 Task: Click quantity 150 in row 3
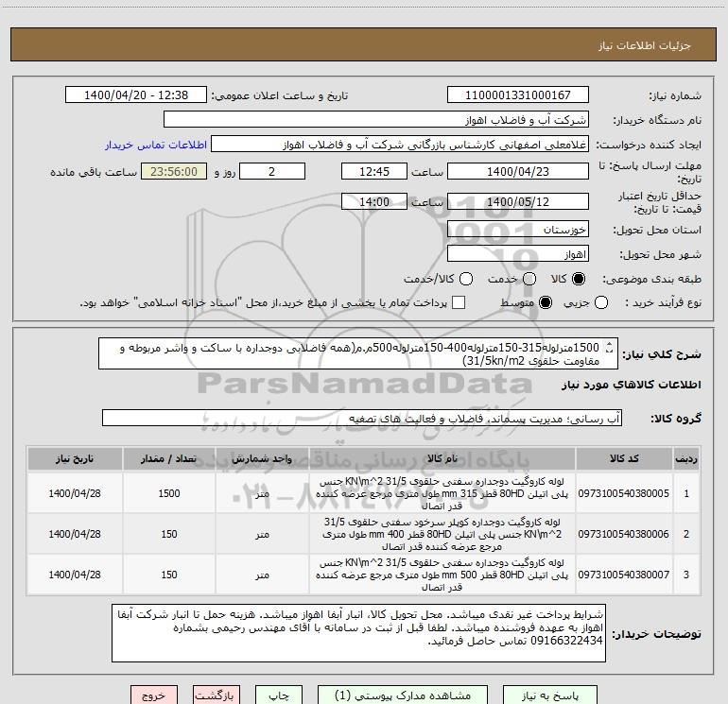tap(169, 575)
